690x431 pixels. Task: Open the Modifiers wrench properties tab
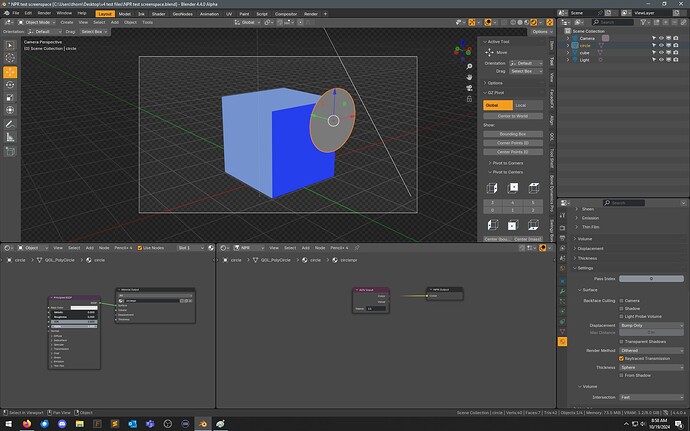click(x=562, y=291)
